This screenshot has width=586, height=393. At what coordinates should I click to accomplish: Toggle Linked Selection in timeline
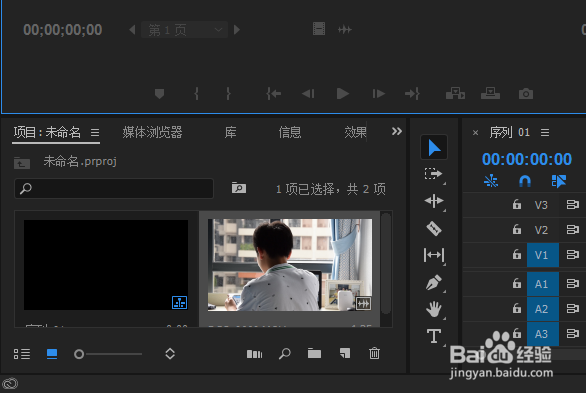coord(559,181)
